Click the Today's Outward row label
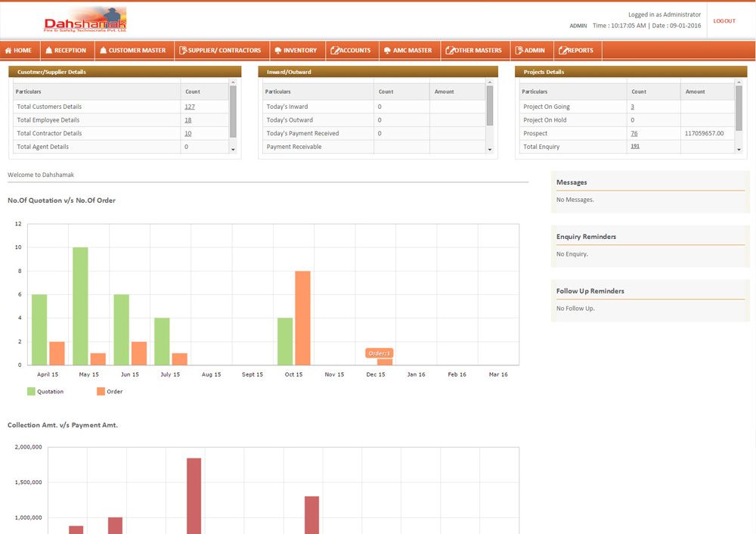The width and height of the screenshot is (756, 534). click(290, 120)
